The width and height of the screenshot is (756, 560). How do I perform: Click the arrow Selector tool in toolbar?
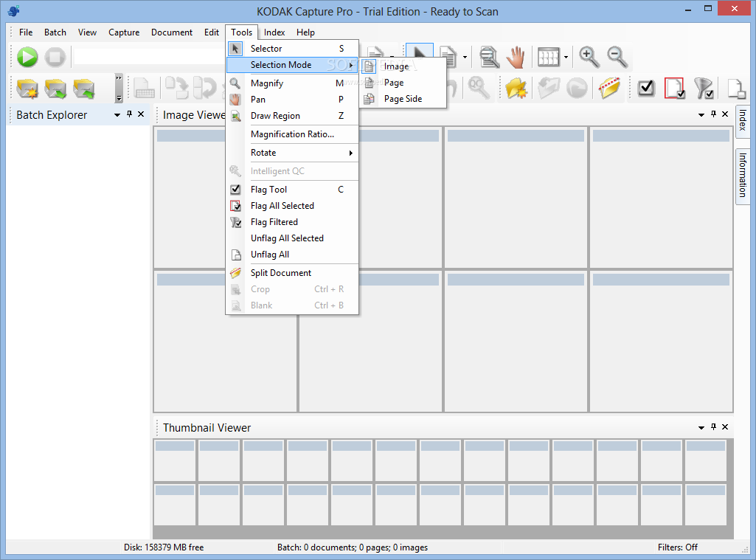[420, 51]
